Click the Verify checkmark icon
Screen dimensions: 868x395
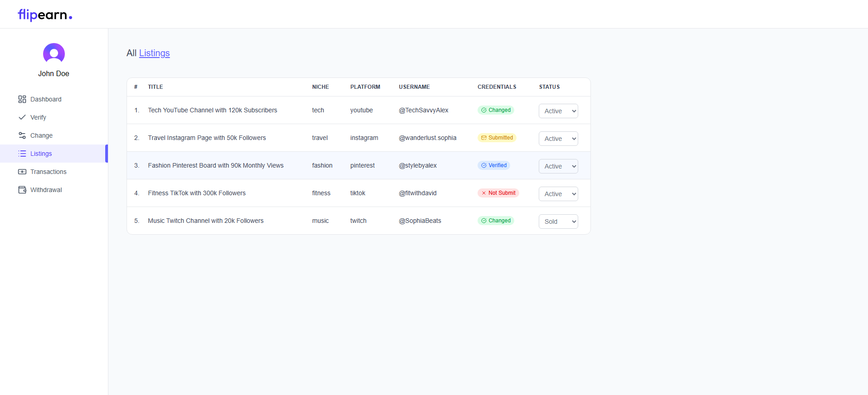tap(22, 117)
